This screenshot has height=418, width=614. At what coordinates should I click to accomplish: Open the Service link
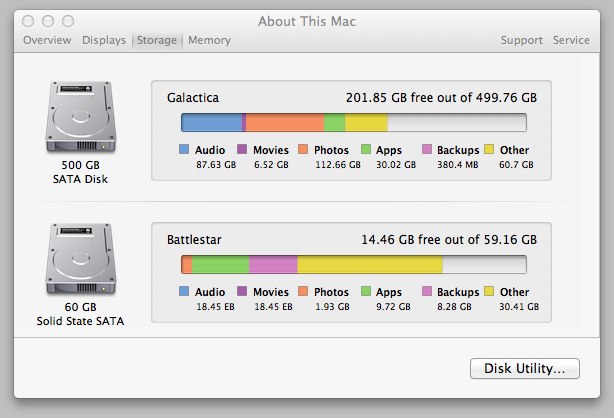coord(571,40)
